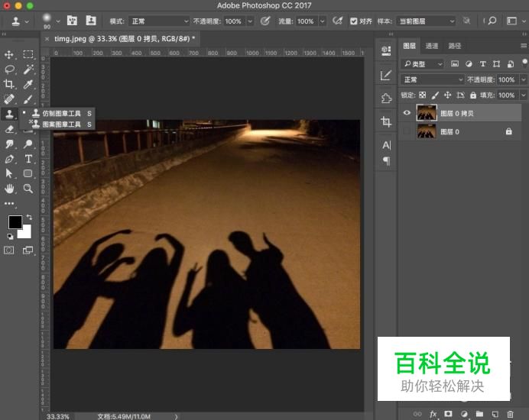Open the background color picker
This screenshot has height=420, width=529.
click(x=26, y=233)
